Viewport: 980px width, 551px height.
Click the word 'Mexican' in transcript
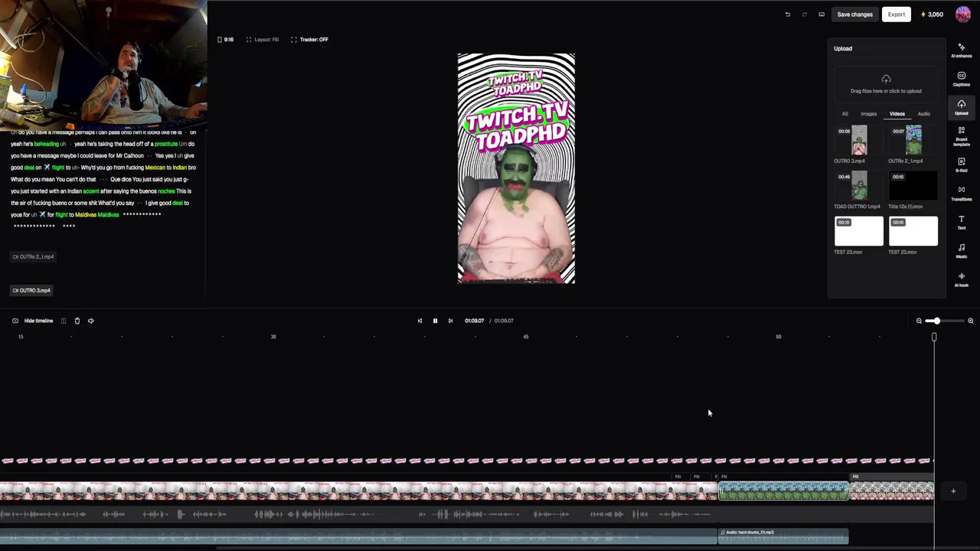(x=155, y=168)
